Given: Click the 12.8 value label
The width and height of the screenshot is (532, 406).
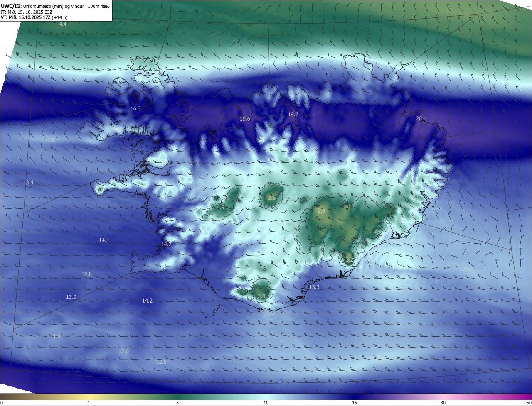Looking at the screenshot, I should pos(86,274).
